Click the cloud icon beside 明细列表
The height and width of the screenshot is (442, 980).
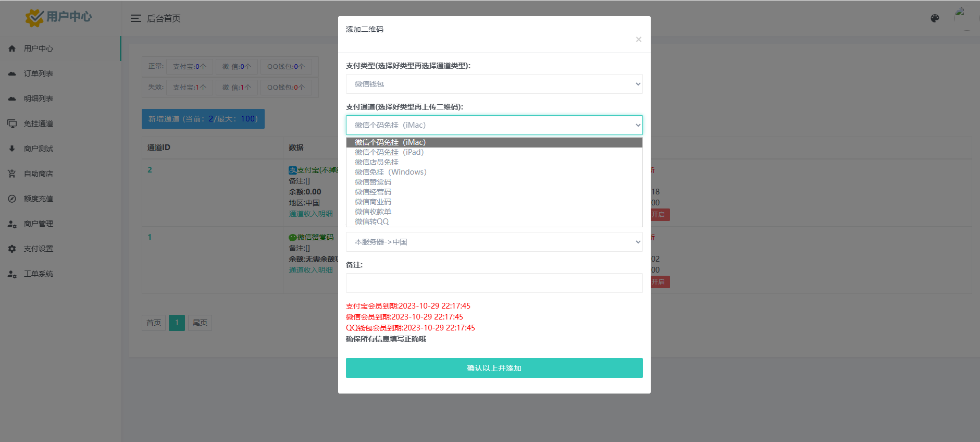pyautogui.click(x=12, y=99)
